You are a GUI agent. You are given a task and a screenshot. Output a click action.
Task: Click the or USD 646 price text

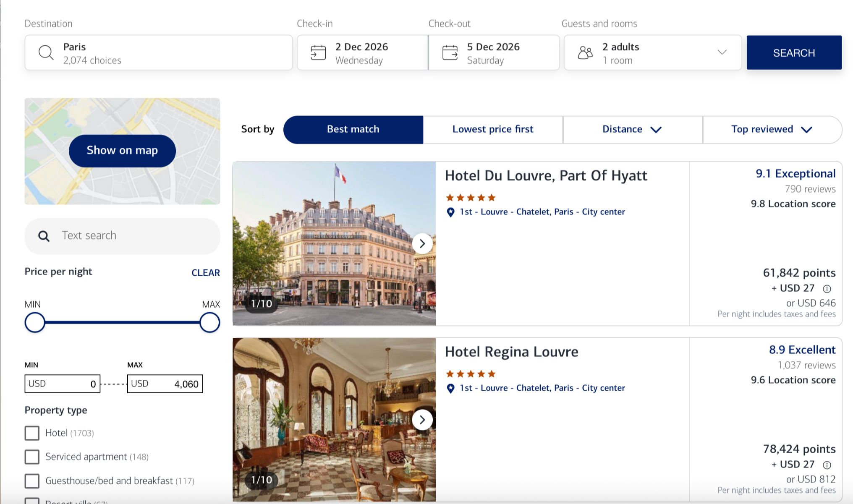(811, 303)
